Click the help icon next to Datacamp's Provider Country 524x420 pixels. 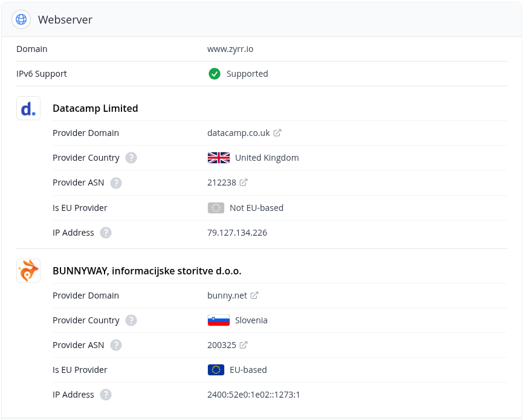pos(131,157)
